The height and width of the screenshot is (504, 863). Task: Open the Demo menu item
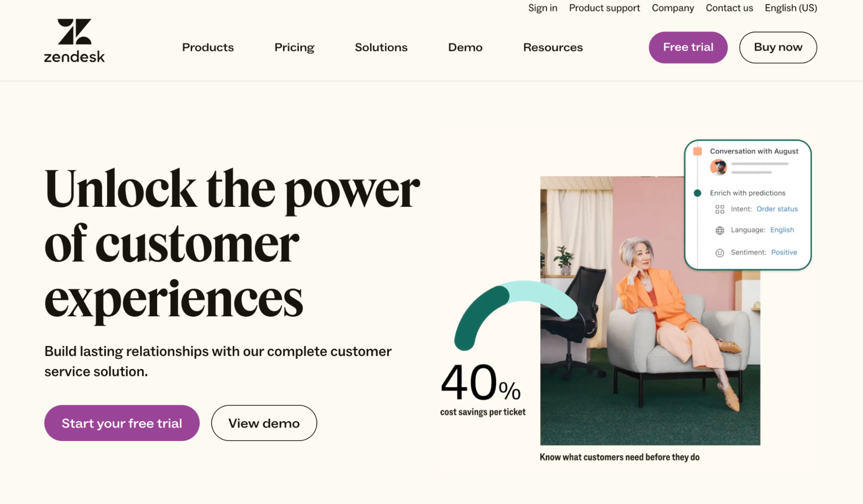click(465, 47)
